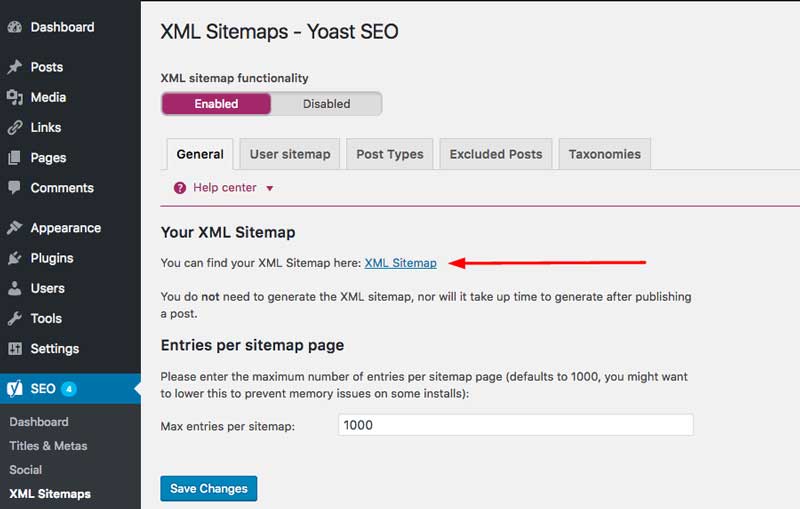Click the Plugins plug icon
Image resolution: width=800 pixels, height=509 pixels.
click(14, 258)
